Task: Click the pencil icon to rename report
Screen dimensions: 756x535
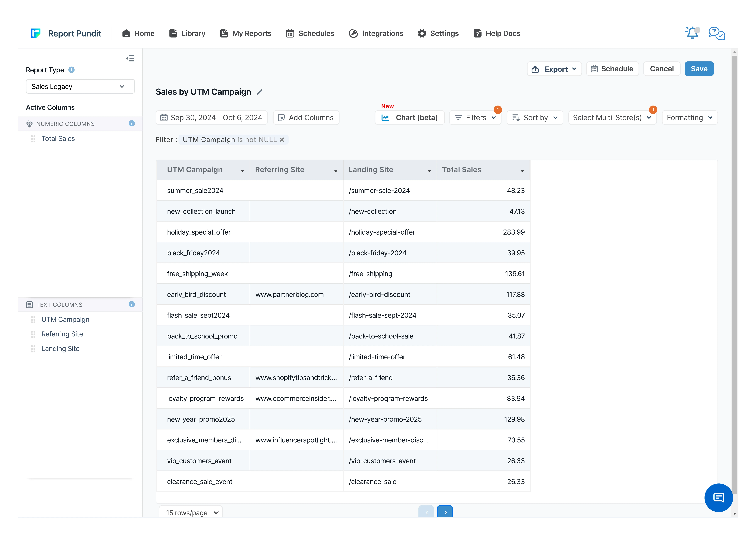Action: [260, 92]
